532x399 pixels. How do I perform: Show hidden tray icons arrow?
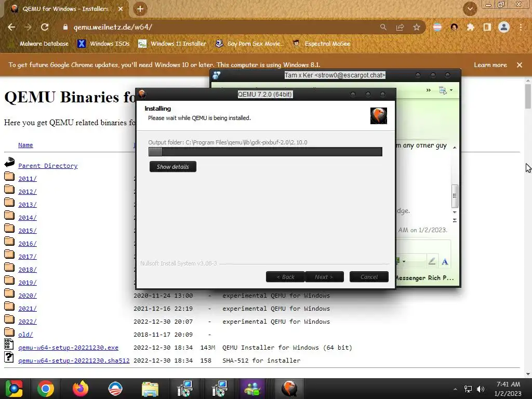[x=455, y=389]
